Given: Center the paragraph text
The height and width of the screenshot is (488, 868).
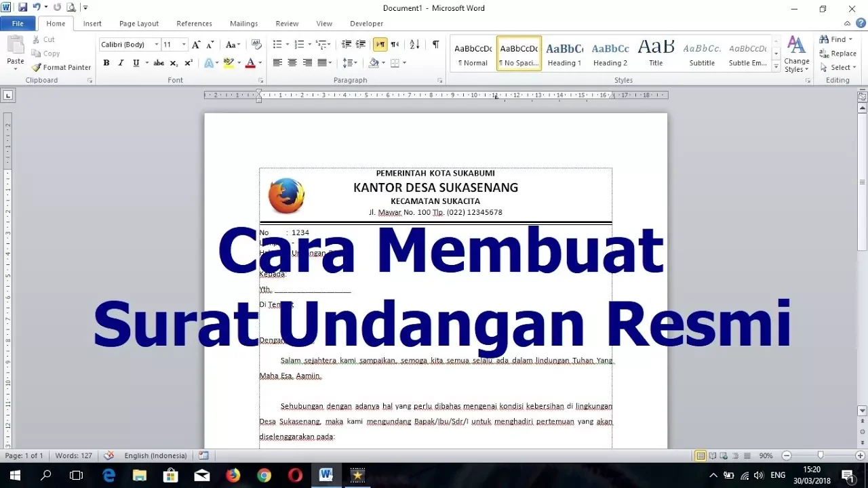Looking at the screenshot, I should point(292,63).
